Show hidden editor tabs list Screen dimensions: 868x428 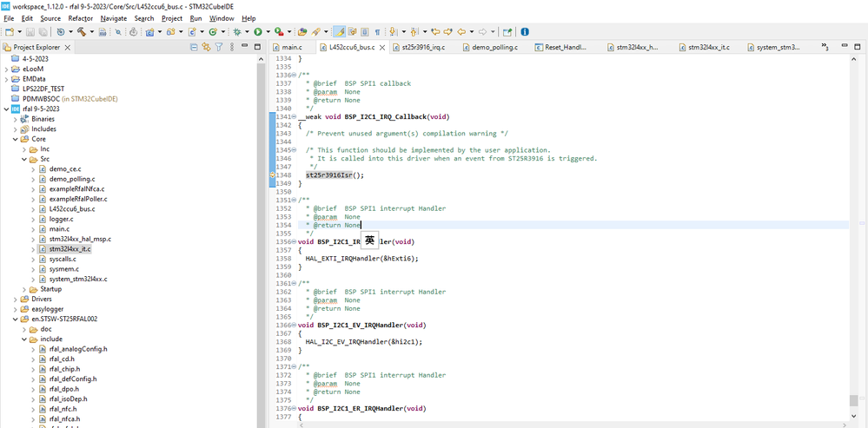pyautogui.click(x=825, y=47)
